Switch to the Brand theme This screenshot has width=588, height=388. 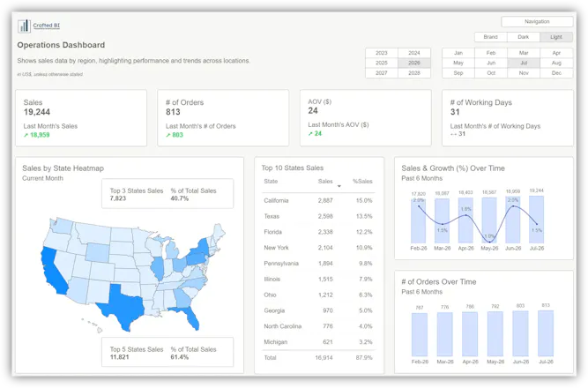click(x=490, y=37)
